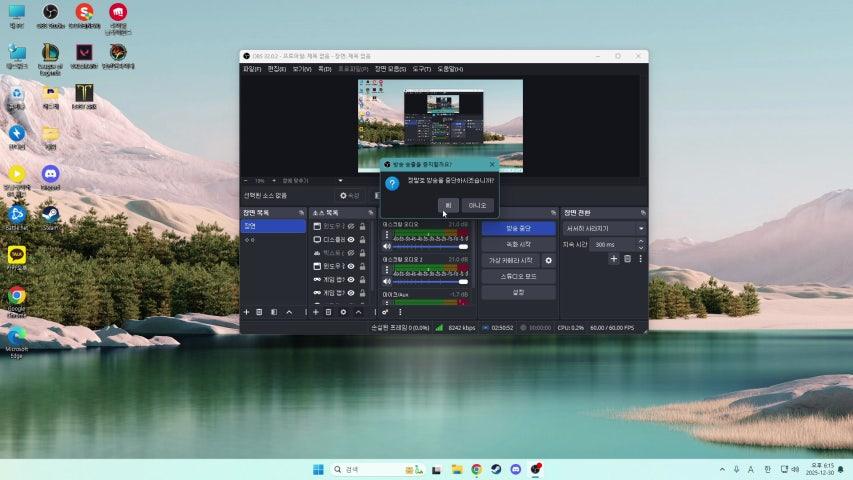Click the add scene plus icon
853x480 pixels.
[x=247, y=312]
